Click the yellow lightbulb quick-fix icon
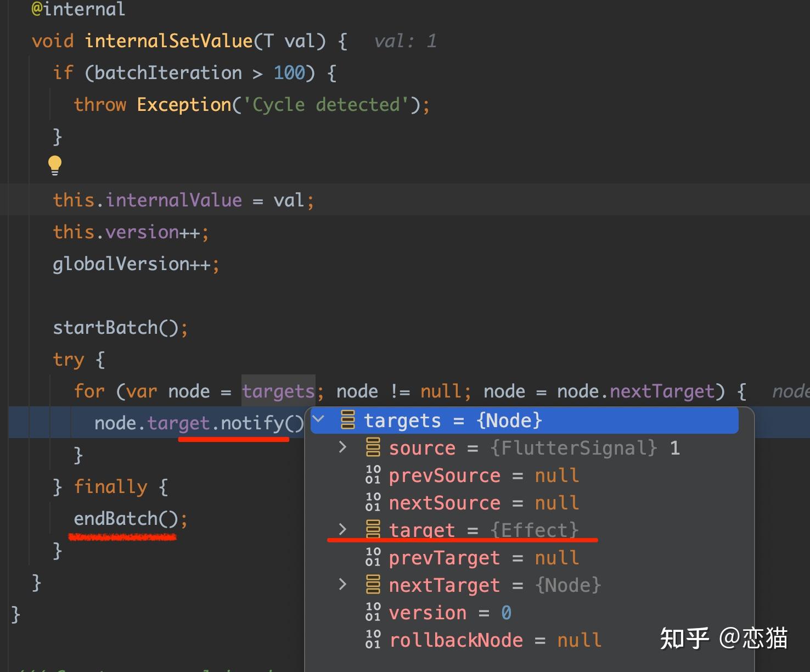Image resolution: width=810 pixels, height=672 pixels. (x=55, y=165)
